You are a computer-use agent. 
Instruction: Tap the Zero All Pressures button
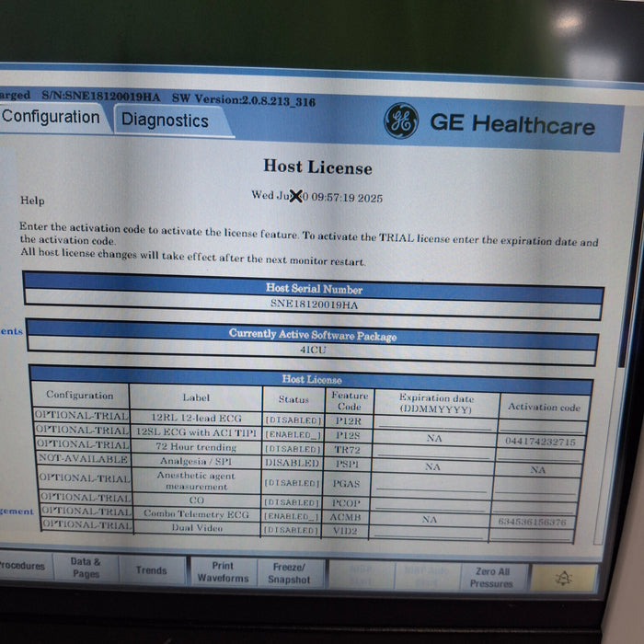(x=491, y=577)
